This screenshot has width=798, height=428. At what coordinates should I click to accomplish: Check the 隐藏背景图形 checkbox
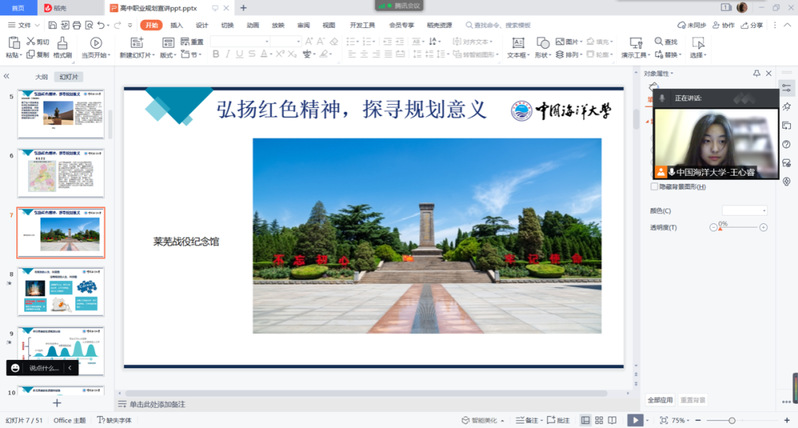pyautogui.click(x=654, y=186)
